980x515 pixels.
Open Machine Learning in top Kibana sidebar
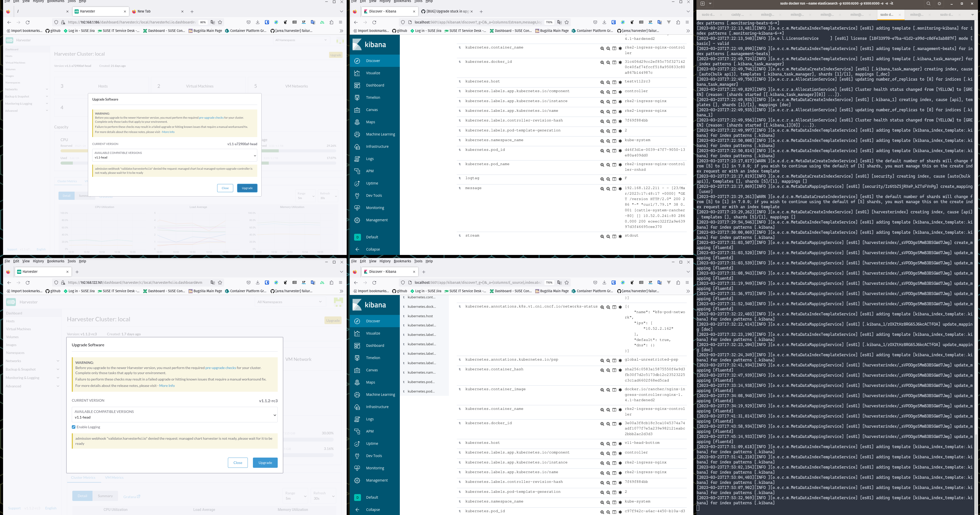[x=380, y=134]
